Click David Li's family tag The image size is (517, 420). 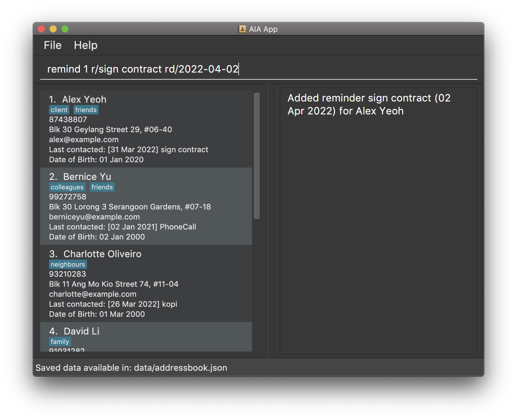tap(60, 342)
